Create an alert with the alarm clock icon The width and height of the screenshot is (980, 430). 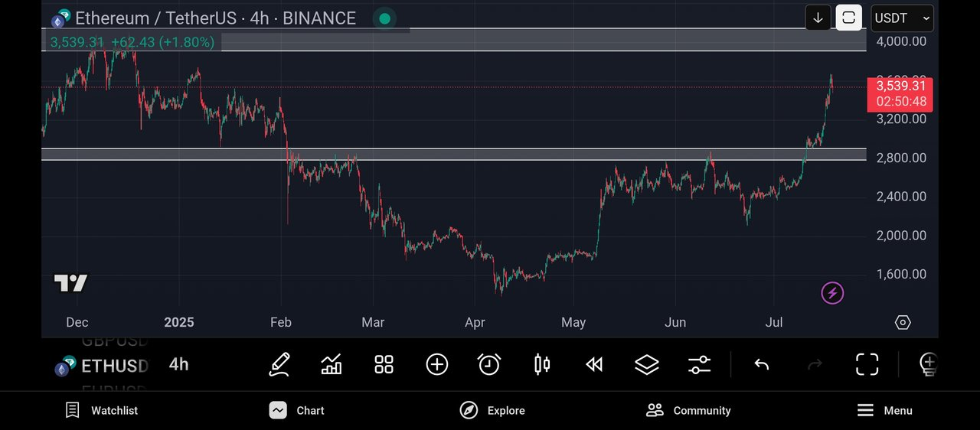tap(489, 364)
